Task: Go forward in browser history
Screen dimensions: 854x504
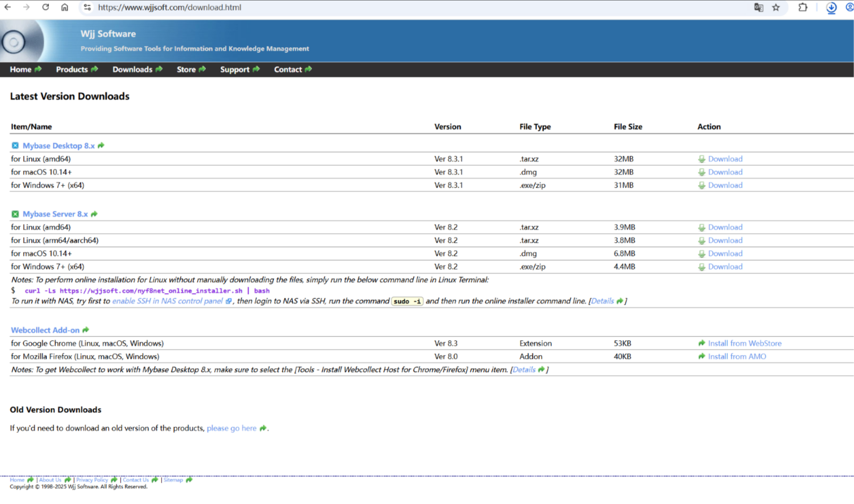Action: [27, 7]
